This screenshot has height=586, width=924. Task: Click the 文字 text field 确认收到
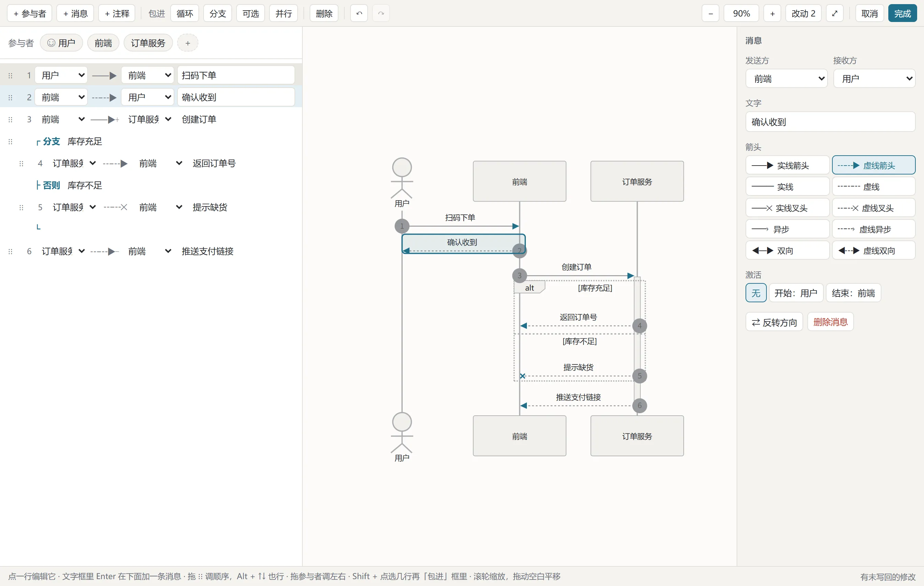tap(830, 122)
